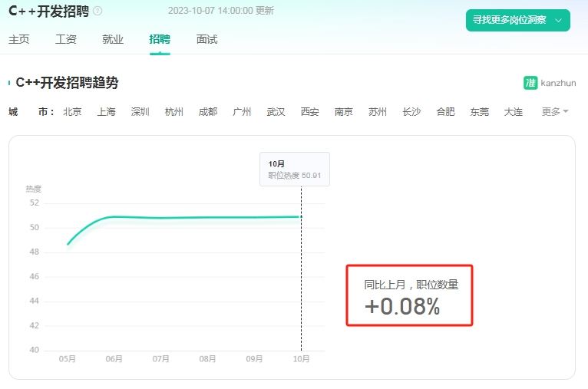Image resolution: width=588 pixels, height=389 pixels.
Task: Click the help question mark icon beside title
Action: (97, 11)
